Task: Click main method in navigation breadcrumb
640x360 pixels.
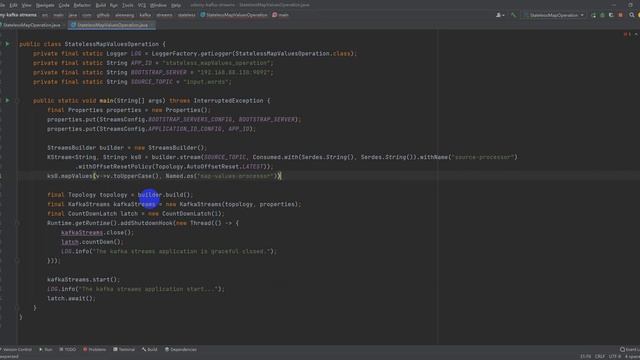Action: [280, 15]
